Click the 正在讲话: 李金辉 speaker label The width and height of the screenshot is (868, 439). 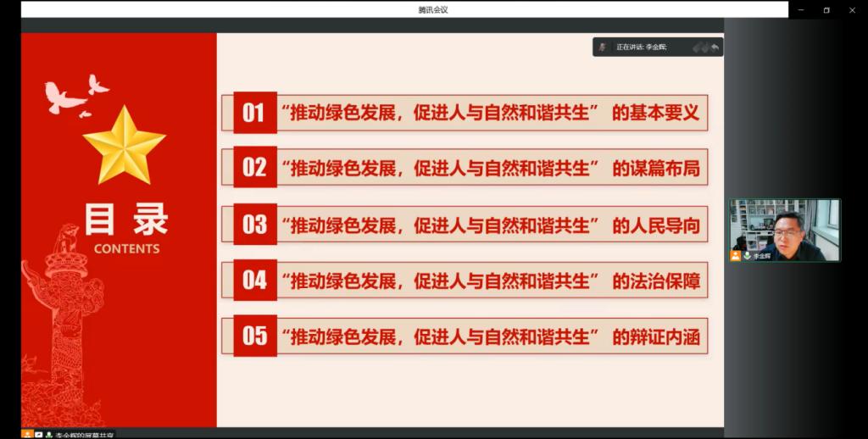tap(642, 47)
